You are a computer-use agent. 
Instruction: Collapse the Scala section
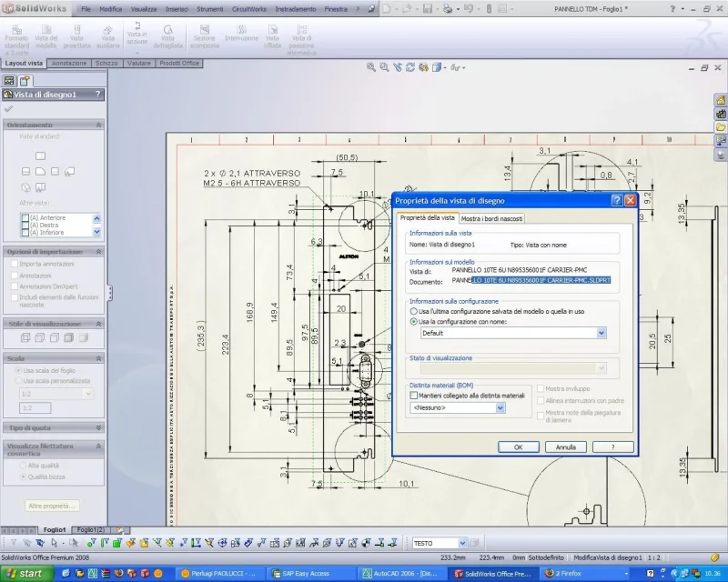(98, 358)
